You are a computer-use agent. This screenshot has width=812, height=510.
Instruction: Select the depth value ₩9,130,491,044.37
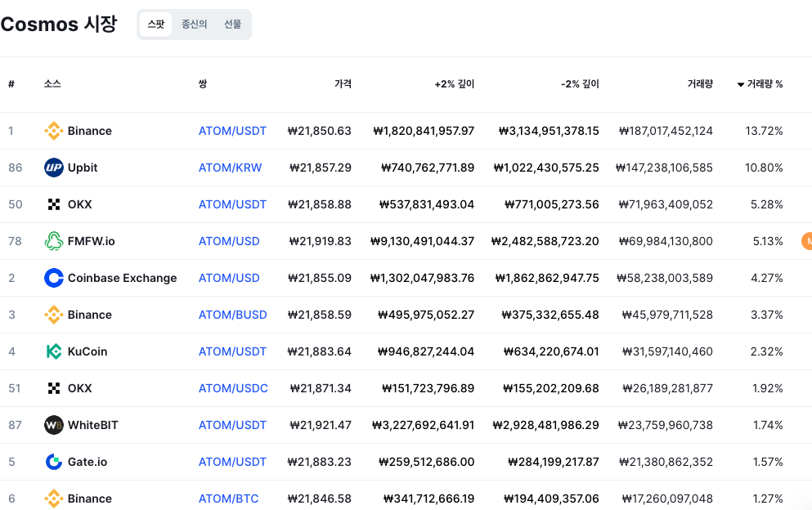pos(422,241)
